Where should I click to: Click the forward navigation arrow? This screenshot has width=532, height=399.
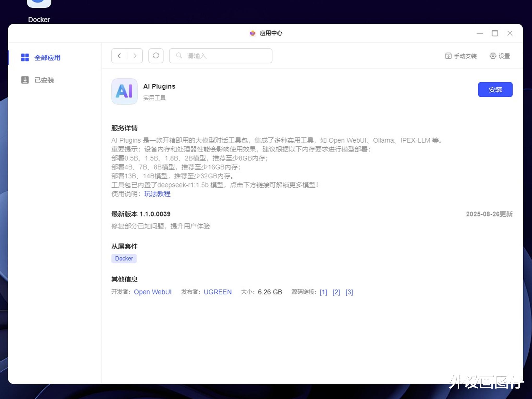pyautogui.click(x=135, y=56)
